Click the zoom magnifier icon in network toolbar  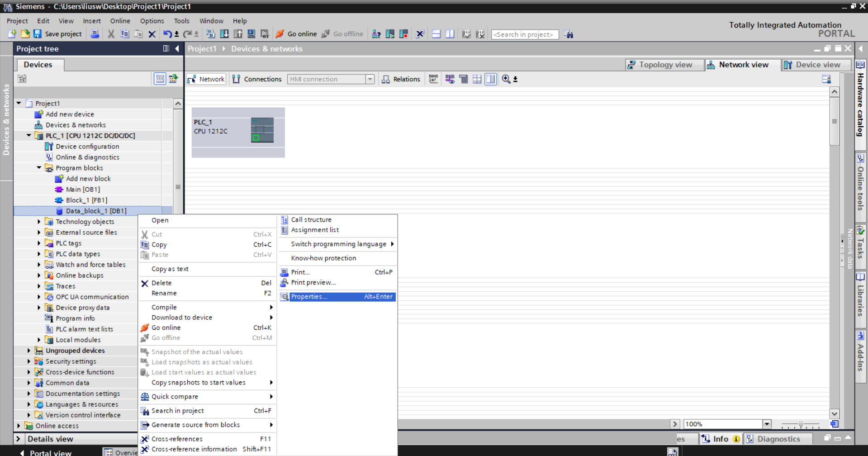click(506, 79)
